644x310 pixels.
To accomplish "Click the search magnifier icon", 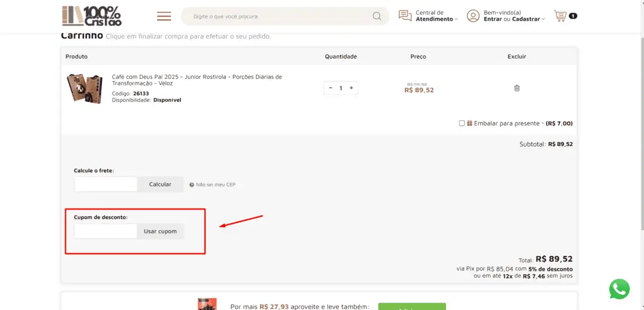I will (377, 16).
